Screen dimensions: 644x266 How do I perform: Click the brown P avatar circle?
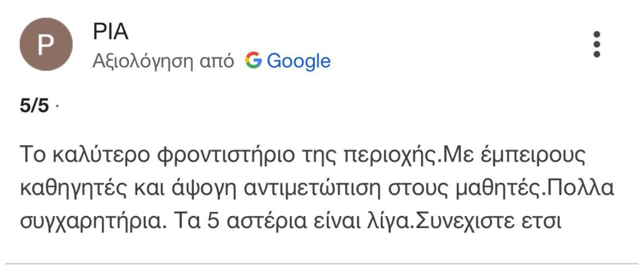coord(46,45)
